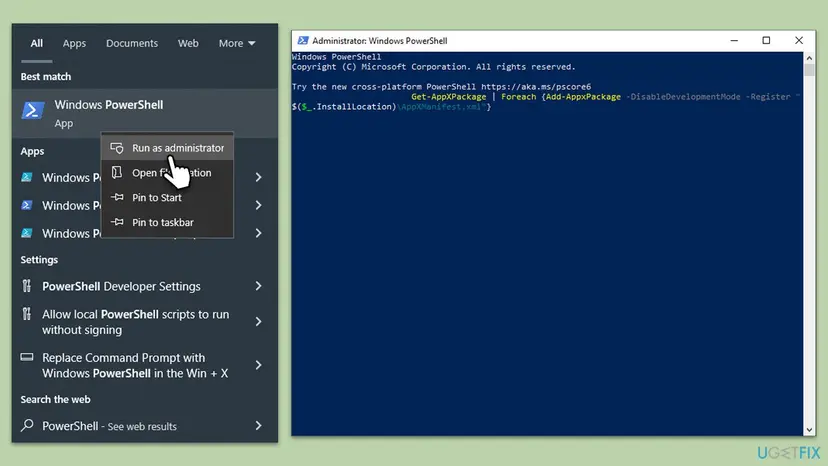Click the Run as administrator shield icon

coord(117,148)
